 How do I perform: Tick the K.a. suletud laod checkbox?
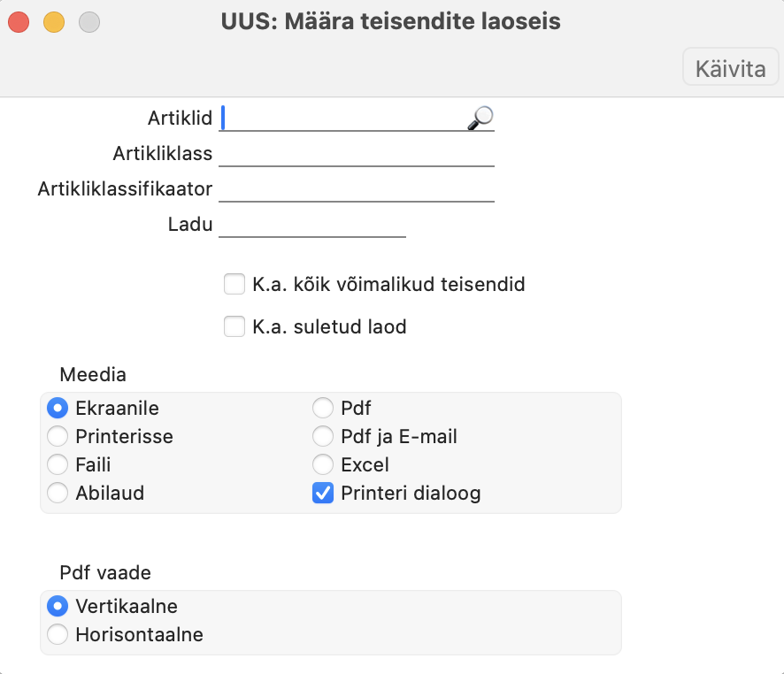click(x=234, y=326)
